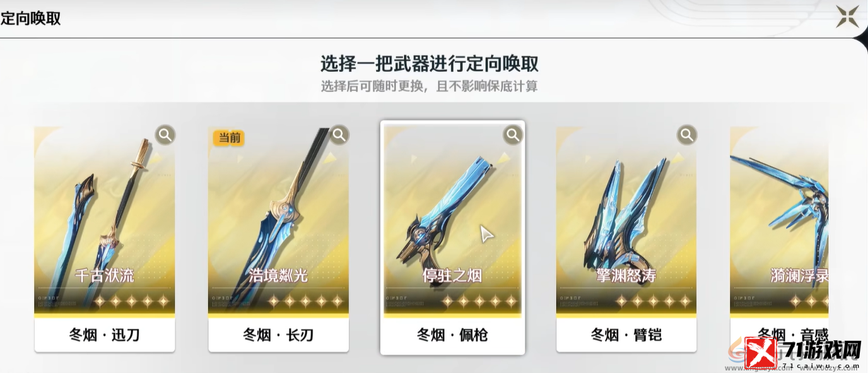Image resolution: width=868 pixels, height=373 pixels.
Task: Open magnifier preview for 擎渊怒涛
Action: pos(687,134)
